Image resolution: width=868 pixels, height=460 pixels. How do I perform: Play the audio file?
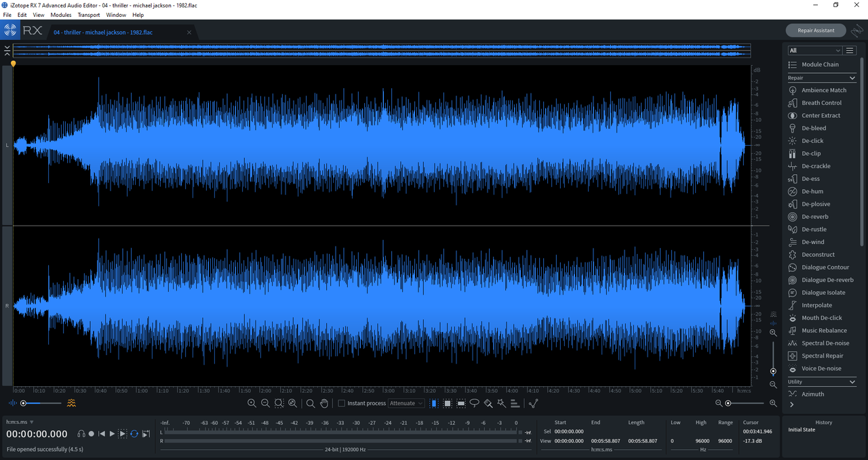coord(112,434)
